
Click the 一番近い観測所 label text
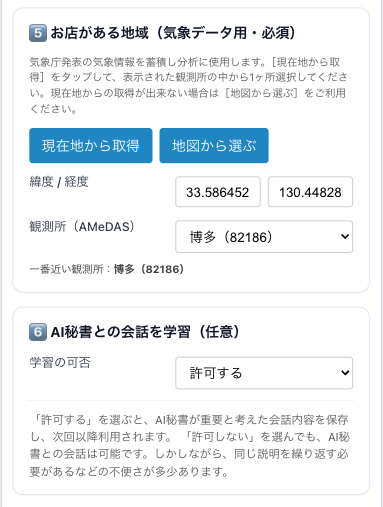tap(66, 269)
